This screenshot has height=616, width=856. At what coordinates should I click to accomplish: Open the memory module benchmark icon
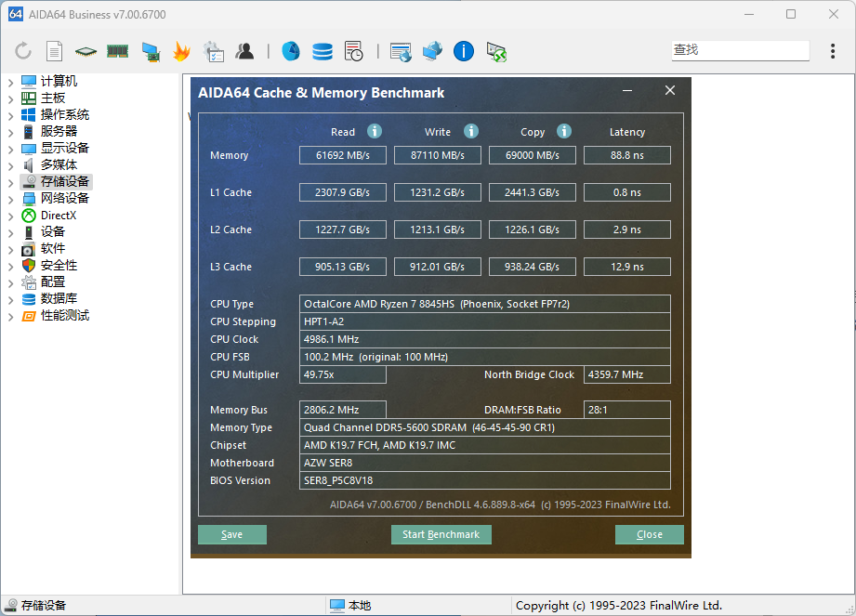(117, 51)
